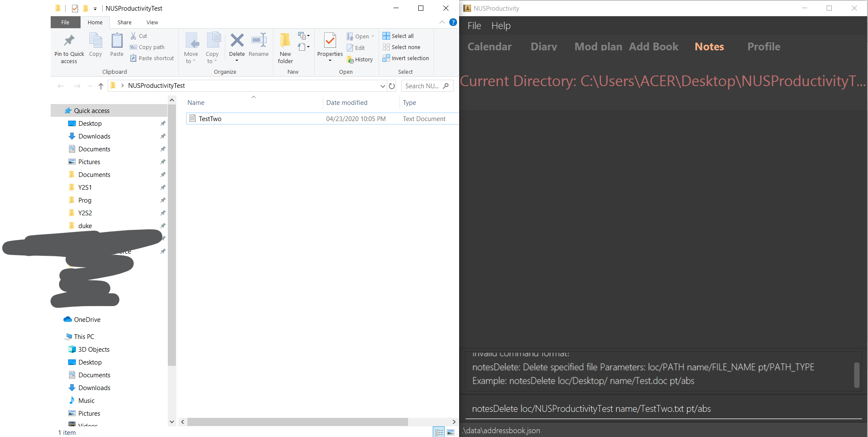This screenshot has height=437, width=868.
Task: Open the Copy to menu
Action: [x=212, y=48]
